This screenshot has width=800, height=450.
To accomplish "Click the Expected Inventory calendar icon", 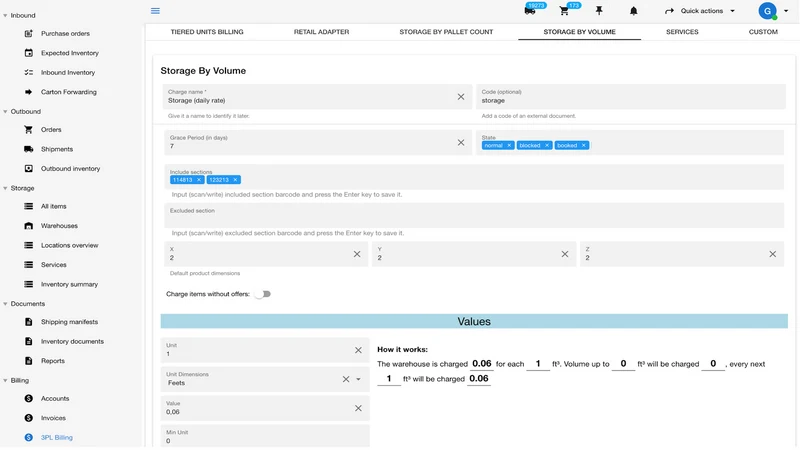I will pyautogui.click(x=29, y=53).
